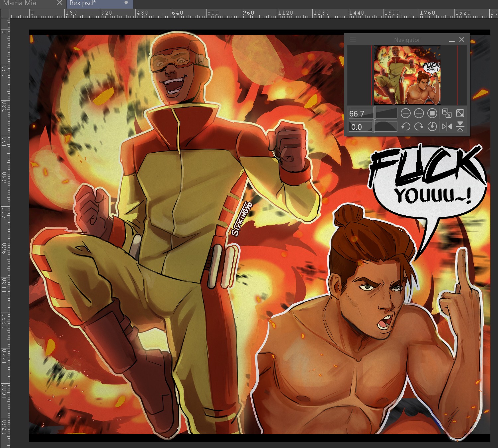Viewport: 498px width, 448px height.
Task: Click the unsaved dot on Rex.psd tab
Action: (126, 3)
